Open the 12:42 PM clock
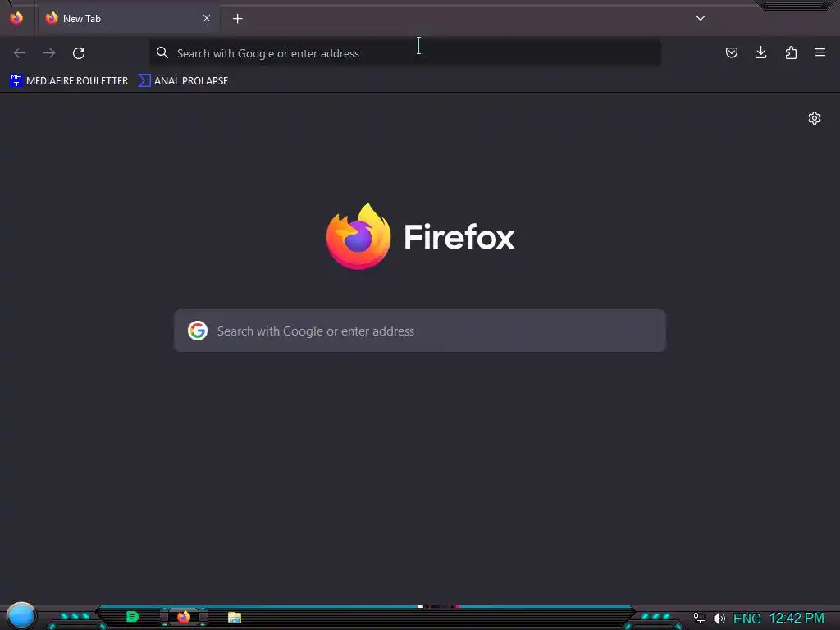 click(797, 619)
